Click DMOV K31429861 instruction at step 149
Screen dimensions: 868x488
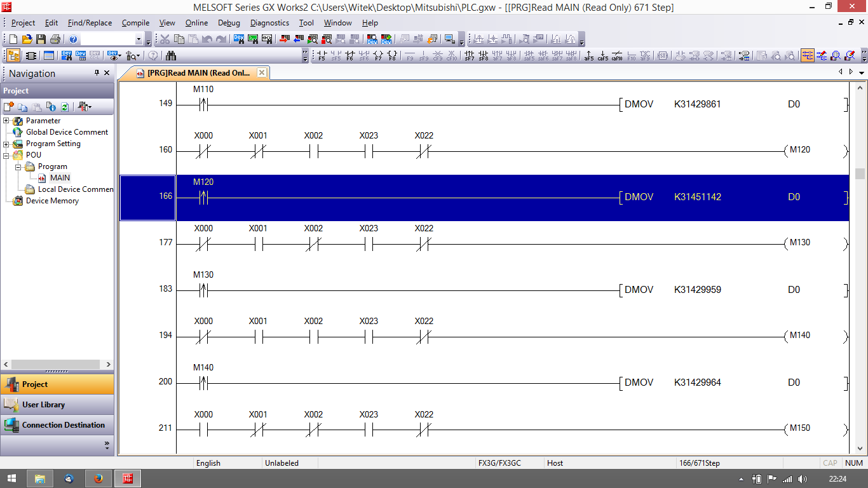point(733,104)
